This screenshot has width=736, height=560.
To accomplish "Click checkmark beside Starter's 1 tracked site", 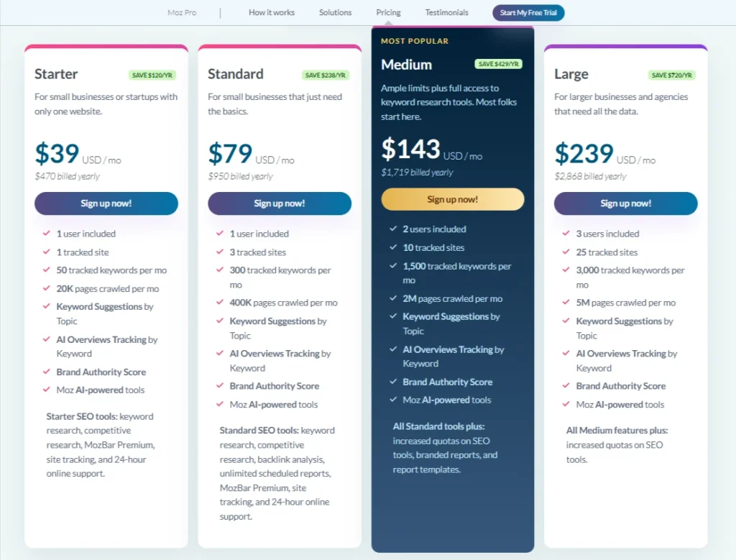I will (47, 252).
